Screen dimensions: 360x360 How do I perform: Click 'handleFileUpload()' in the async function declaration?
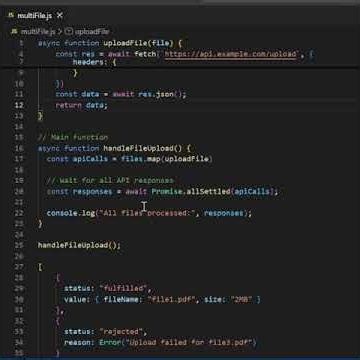click(143, 148)
